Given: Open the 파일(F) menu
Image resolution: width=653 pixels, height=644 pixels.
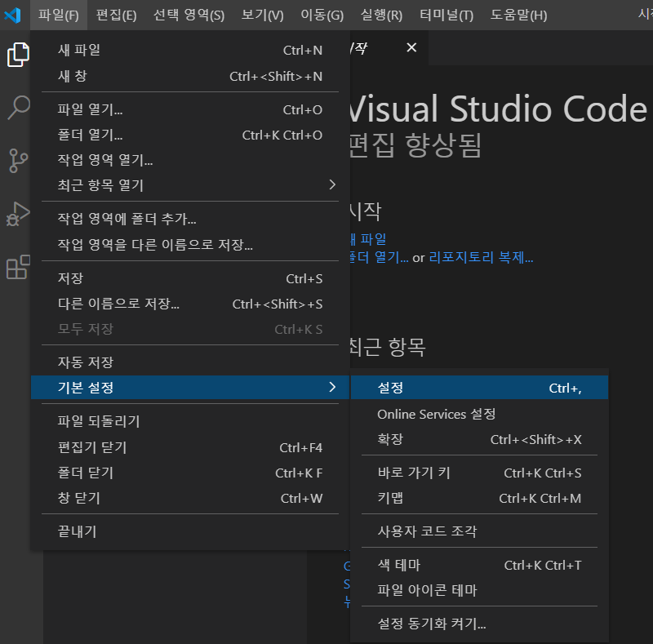Looking at the screenshot, I should [59, 15].
